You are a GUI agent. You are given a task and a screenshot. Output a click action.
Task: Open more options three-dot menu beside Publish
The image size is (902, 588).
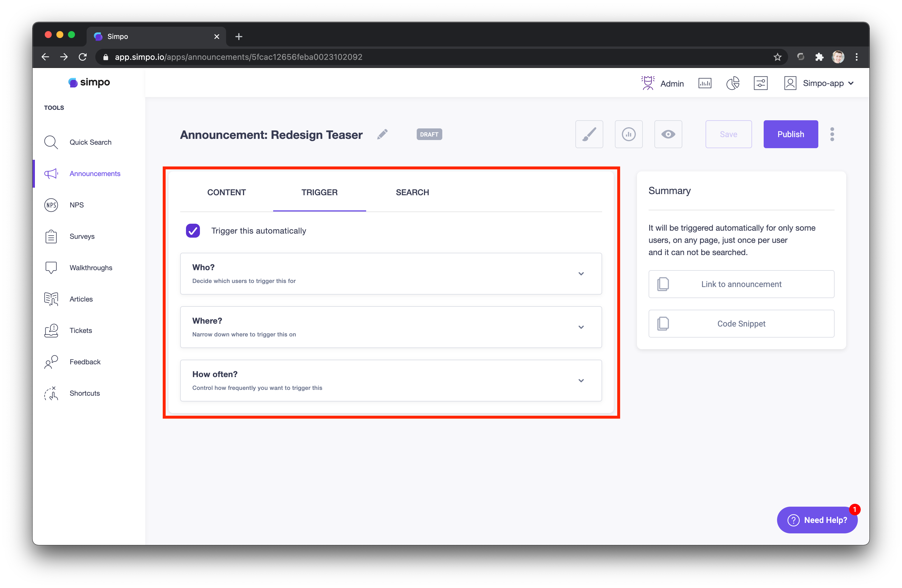click(x=832, y=134)
